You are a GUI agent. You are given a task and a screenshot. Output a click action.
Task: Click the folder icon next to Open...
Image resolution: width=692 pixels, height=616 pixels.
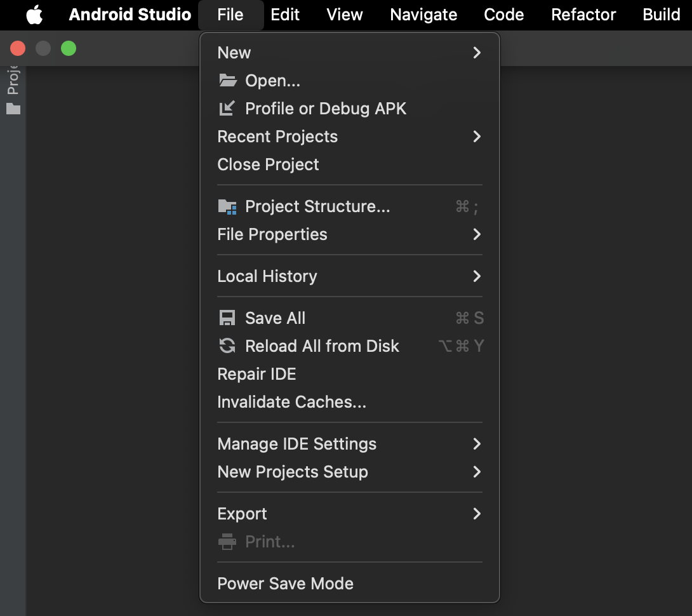pos(228,81)
